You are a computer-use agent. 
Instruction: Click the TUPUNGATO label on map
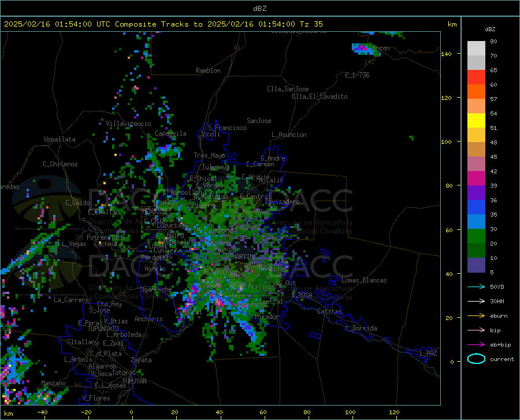(103, 329)
